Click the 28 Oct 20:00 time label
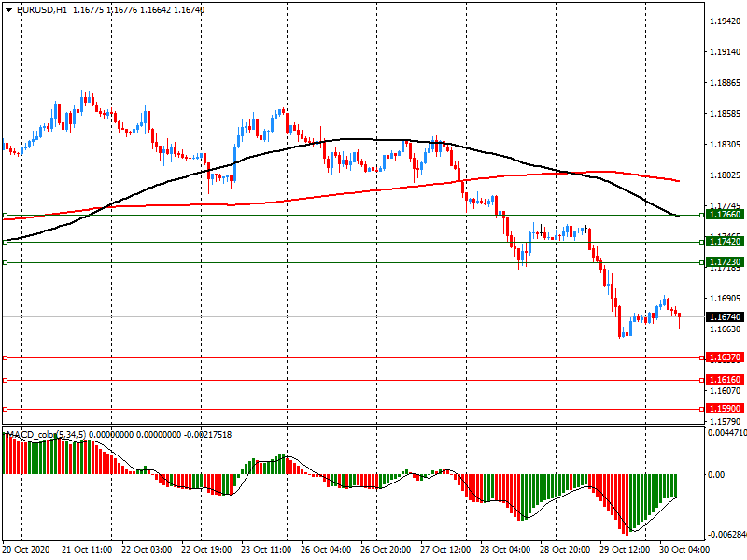 pos(565,550)
